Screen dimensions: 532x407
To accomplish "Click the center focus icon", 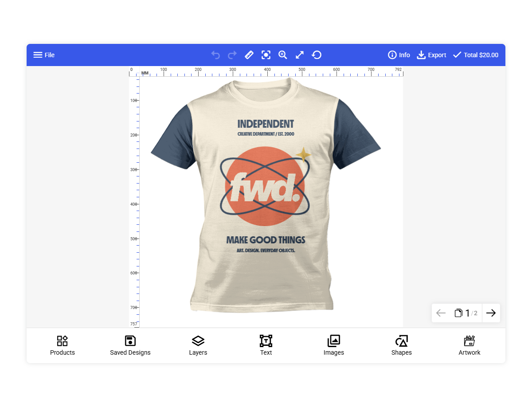I will 266,55.
